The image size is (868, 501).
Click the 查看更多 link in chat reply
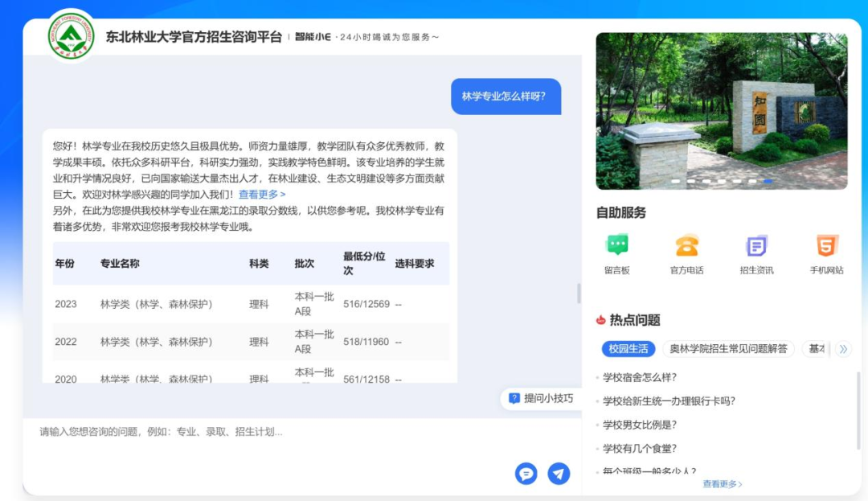(262, 195)
